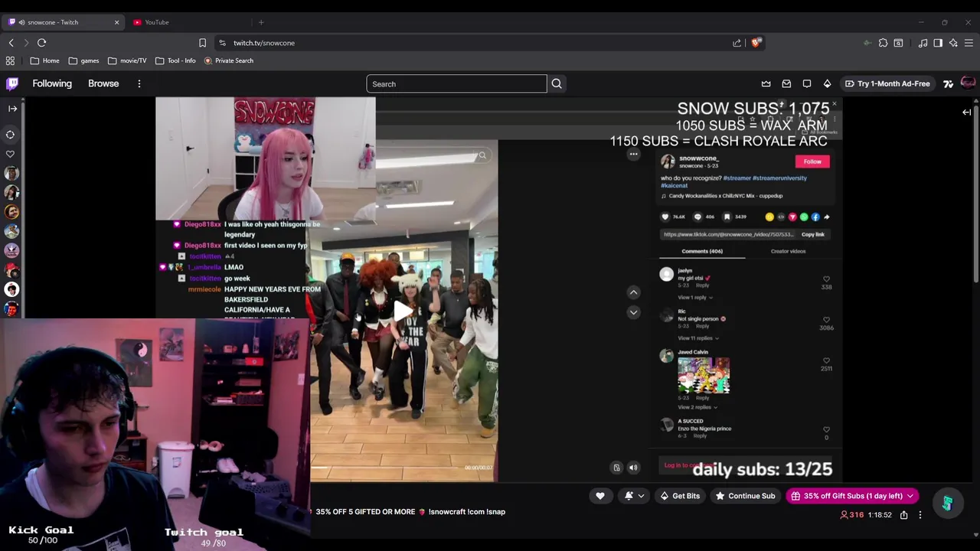Go back to the previous page
Viewport: 980px width, 551px height.
(x=11, y=43)
